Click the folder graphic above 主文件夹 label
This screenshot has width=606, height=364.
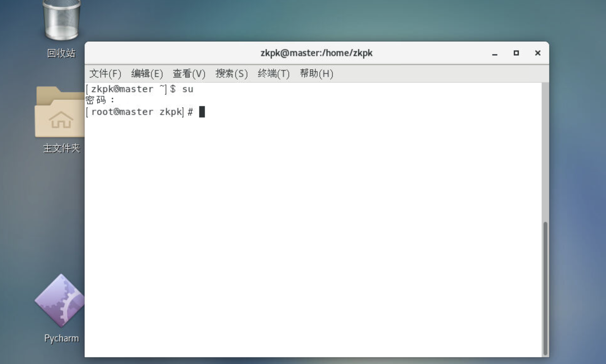point(60,118)
